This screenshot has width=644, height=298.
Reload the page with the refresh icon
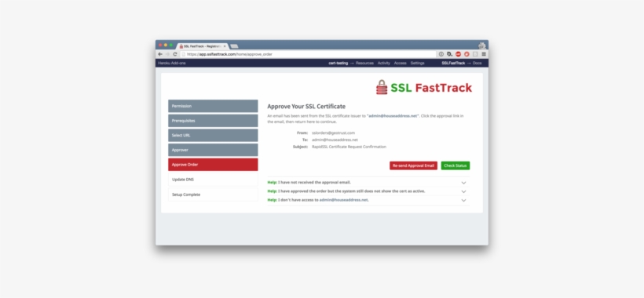point(175,54)
